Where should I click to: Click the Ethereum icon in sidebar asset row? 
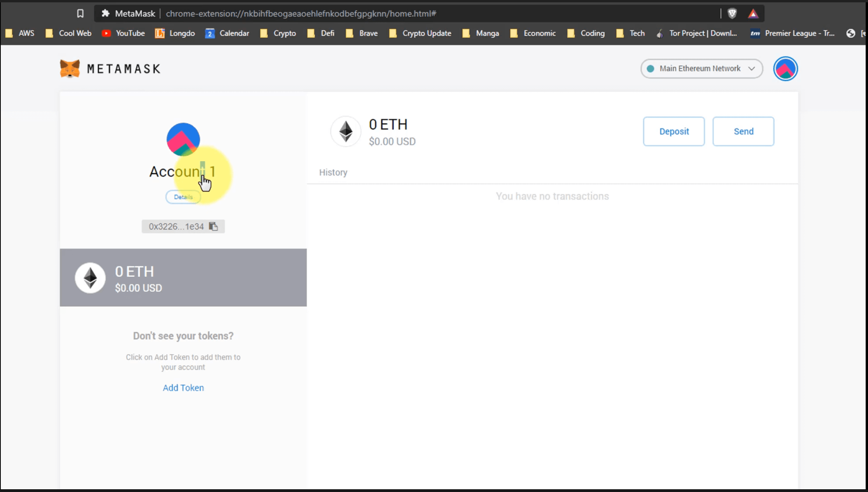(x=90, y=278)
